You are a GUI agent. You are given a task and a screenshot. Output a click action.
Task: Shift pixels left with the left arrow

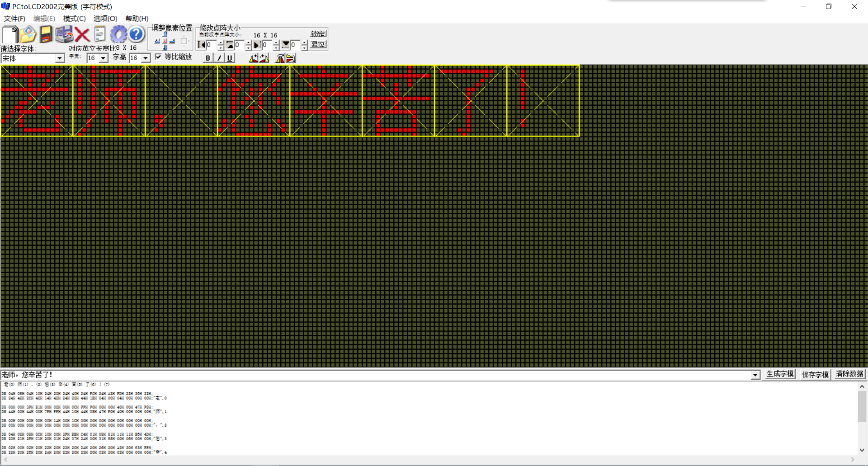click(157, 41)
